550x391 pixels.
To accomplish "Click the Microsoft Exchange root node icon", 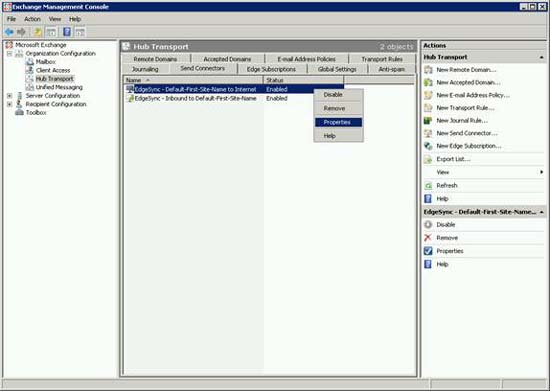I will [x=9, y=45].
